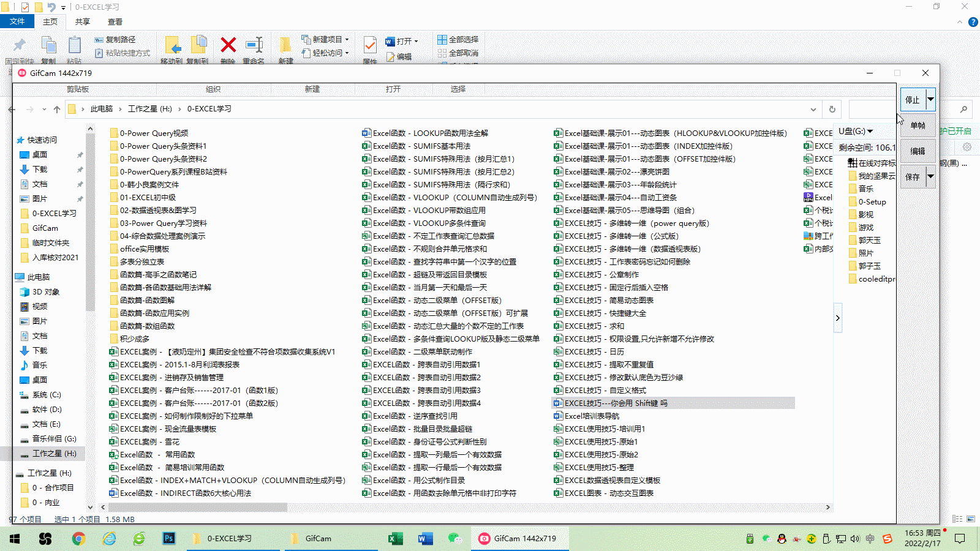The width and height of the screenshot is (980, 551).
Task: Click the settings gear icon at right
Action: point(967,147)
